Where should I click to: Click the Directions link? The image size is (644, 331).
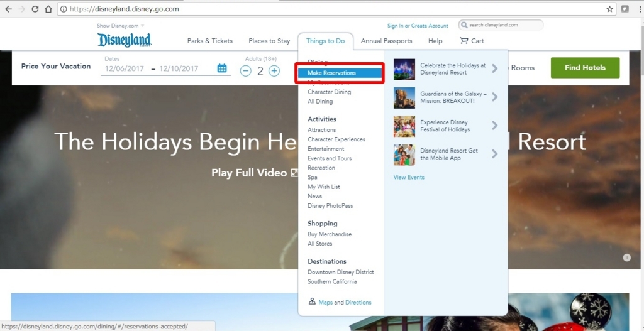click(358, 302)
